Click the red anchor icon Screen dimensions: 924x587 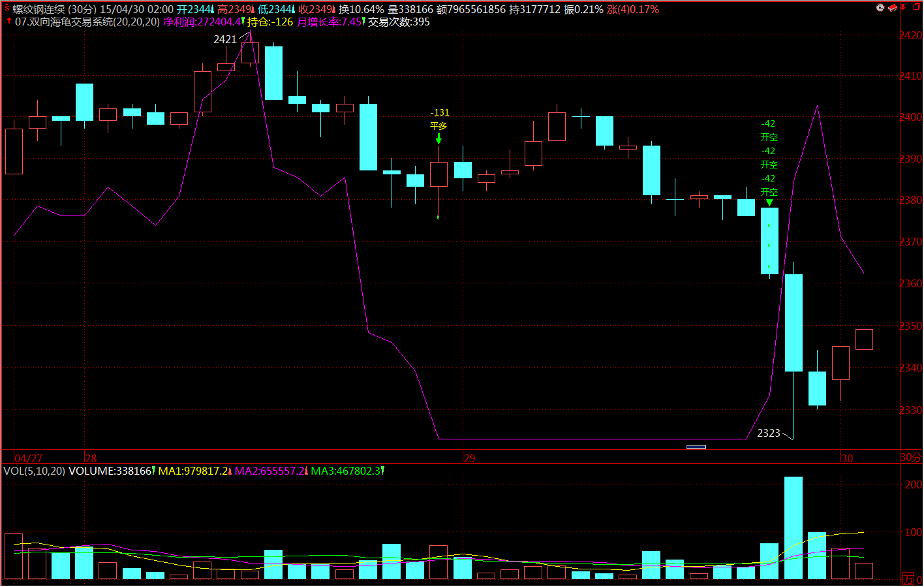903,7
